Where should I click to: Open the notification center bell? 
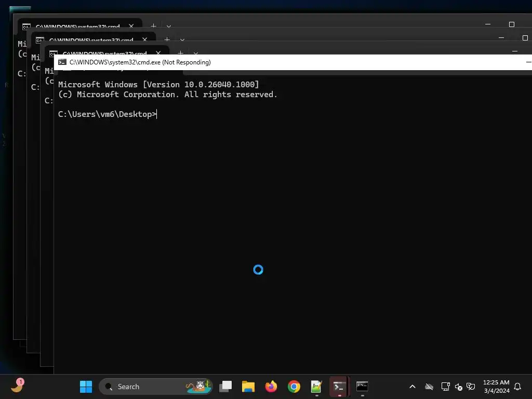[517, 387]
